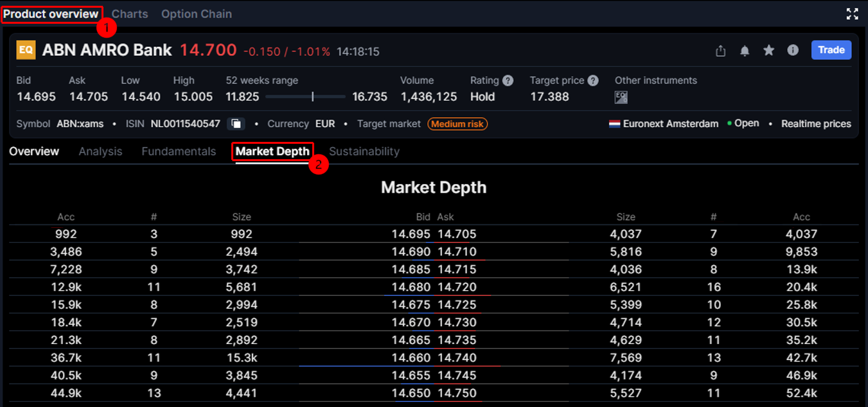Expand panel with fullscreen icon
868x407 pixels.
point(852,14)
